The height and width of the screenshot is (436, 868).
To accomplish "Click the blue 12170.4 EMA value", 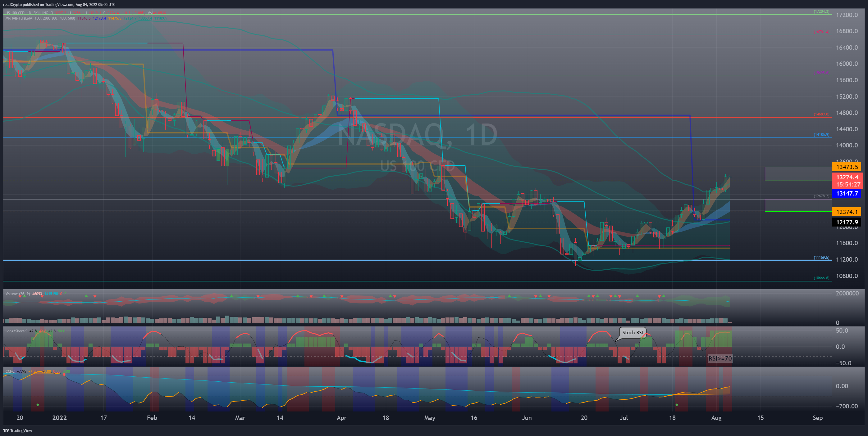I will (99, 18).
